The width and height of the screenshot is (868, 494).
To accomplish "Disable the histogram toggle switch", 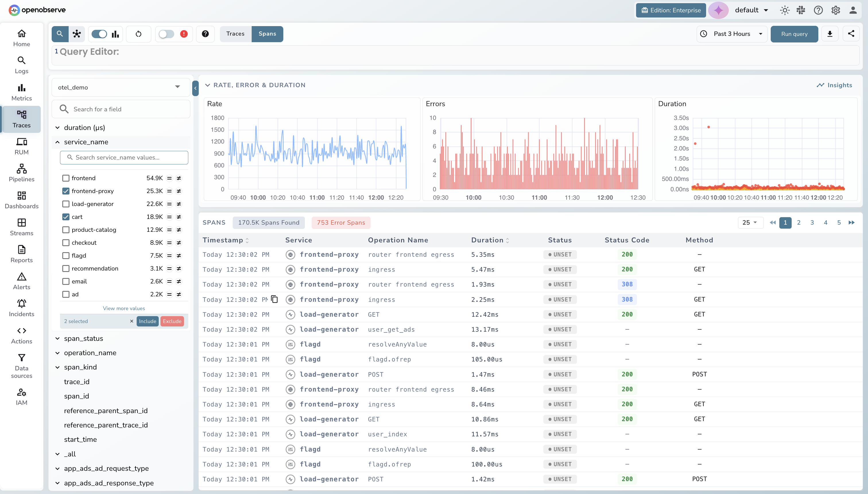I will (99, 34).
